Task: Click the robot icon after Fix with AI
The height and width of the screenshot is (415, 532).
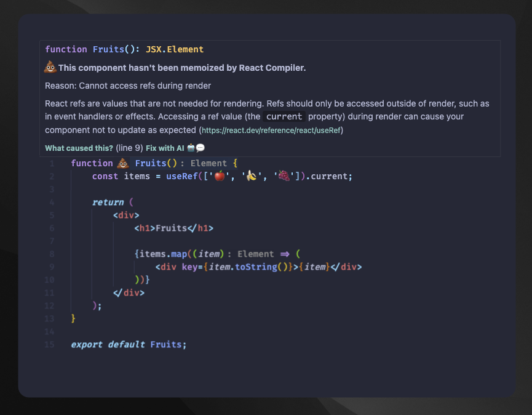Action: (x=191, y=148)
